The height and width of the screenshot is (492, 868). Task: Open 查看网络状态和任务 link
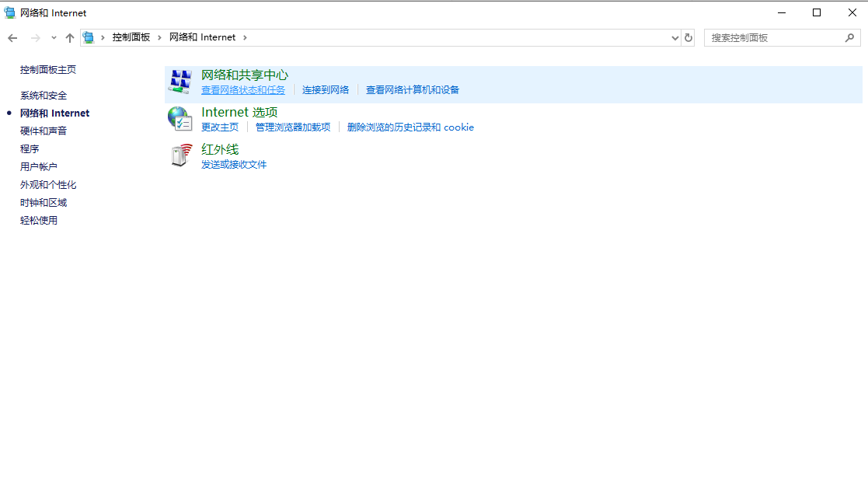point(243,90)
